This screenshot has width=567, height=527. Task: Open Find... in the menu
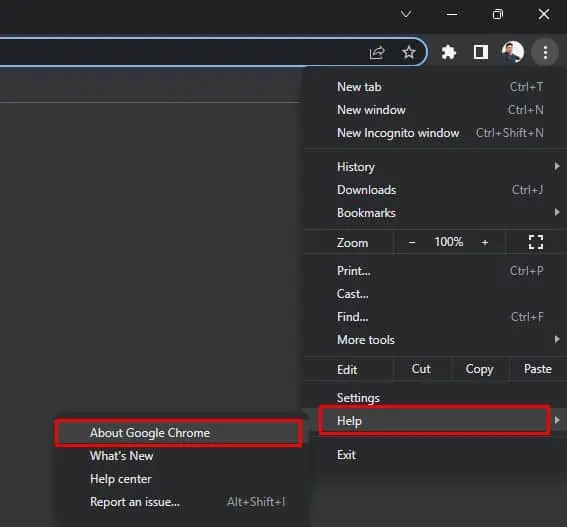[435, 317]
